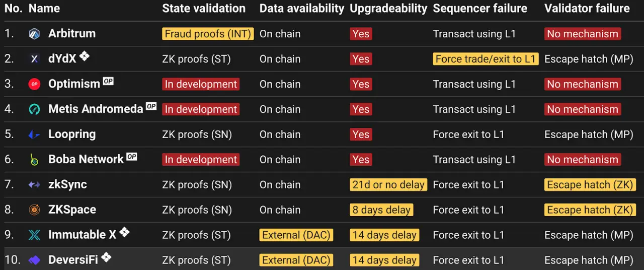Click the red Optimism logo icon
Image resolution: width=644 pixels, height=270 pixels.
(34, 84)
